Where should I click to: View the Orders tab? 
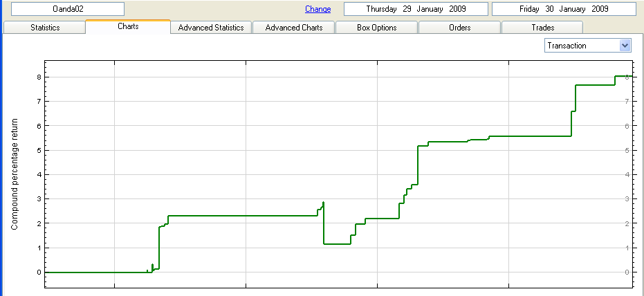[459, 28]
